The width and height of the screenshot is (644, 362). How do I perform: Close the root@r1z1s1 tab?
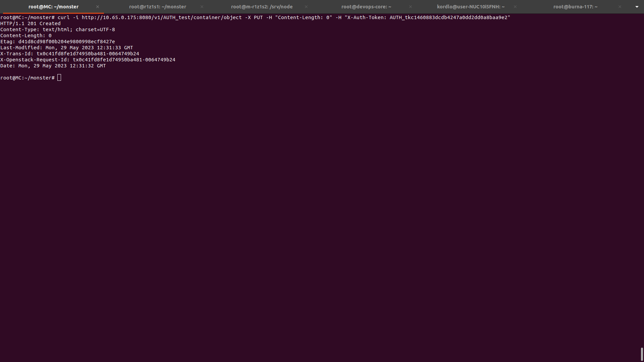[202, 7]
